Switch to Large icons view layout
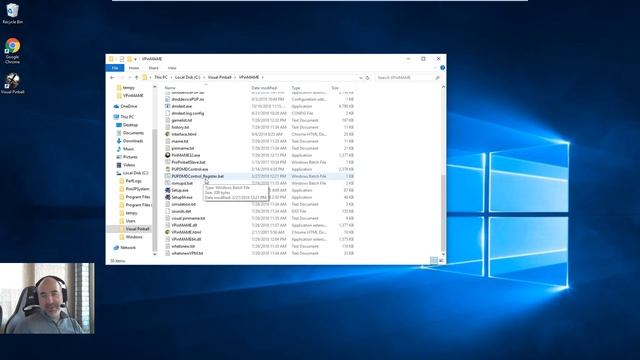Image resolution: width=640 pixels, height=360 pixels. pos(441,260)
